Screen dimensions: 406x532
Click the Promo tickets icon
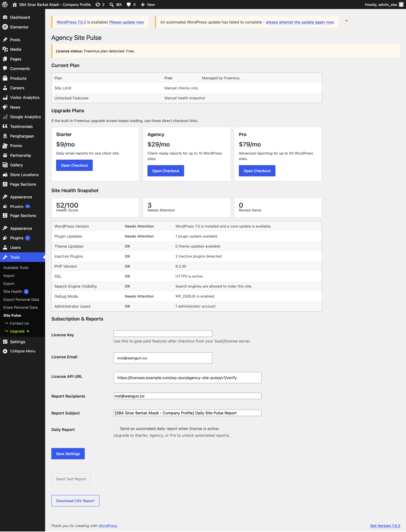coord(5,146)
